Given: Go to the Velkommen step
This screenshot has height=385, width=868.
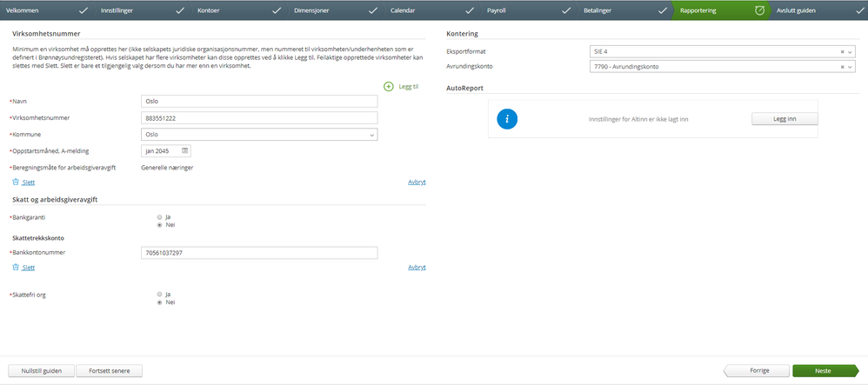Looking at the screenshot, I should point(44,10).
